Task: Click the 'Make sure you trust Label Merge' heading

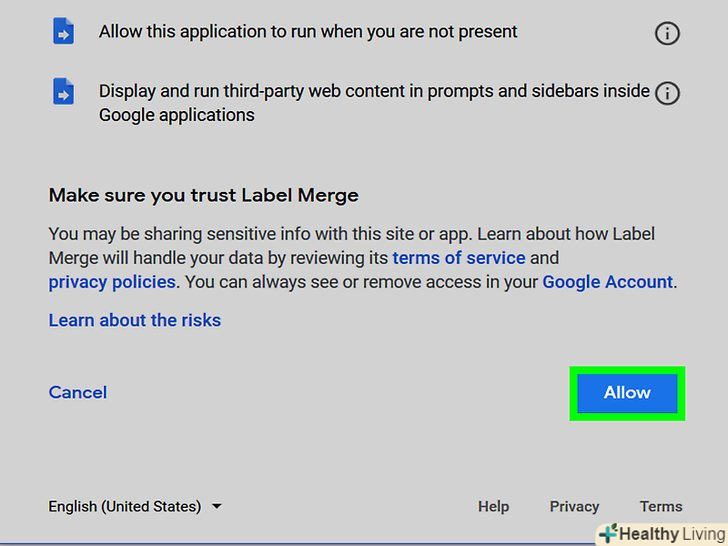Action: click(203, 195)
